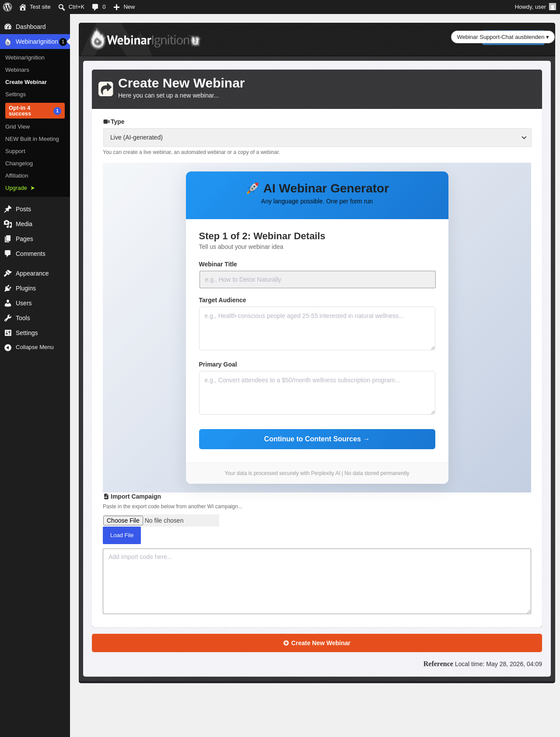The height and width of the screenshot is (737, 560).
Task: Focus the Webinar Title input
Action: 317,279
